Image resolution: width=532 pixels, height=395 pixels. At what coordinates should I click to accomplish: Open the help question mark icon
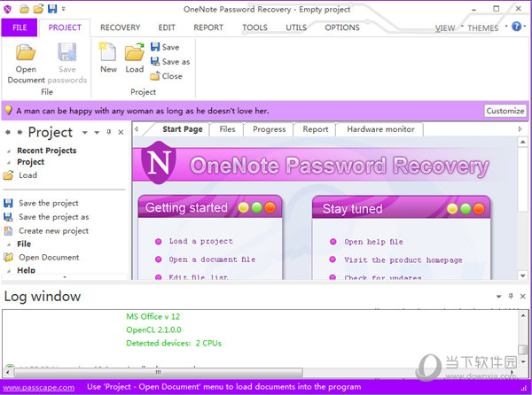516,27
